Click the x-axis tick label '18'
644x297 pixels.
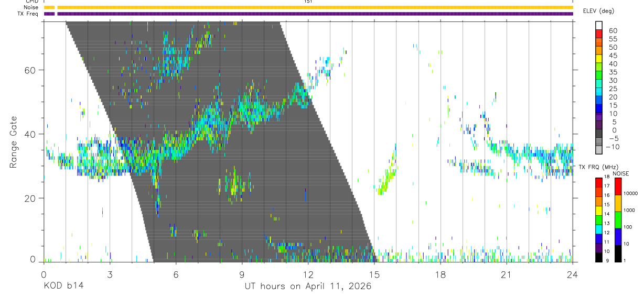(x=441, y=274)
